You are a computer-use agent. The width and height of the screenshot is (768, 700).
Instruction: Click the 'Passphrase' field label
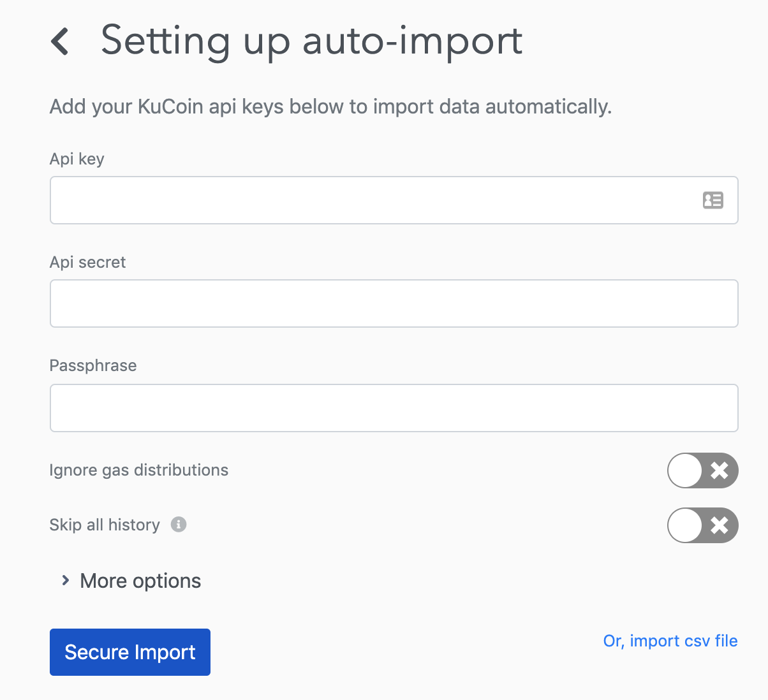coord(93,365)
